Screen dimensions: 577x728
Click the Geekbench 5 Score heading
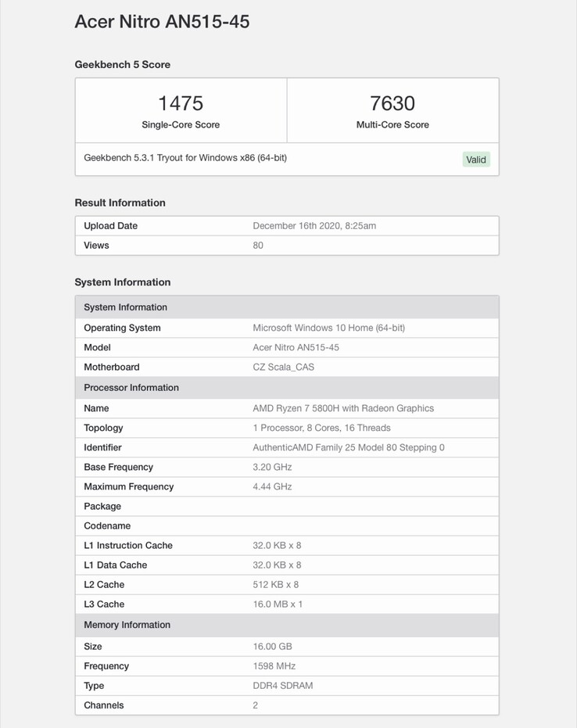click(122, 64)
